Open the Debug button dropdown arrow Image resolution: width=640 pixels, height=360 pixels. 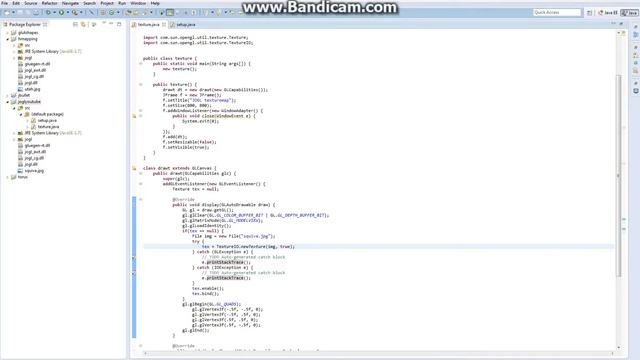[x=54, y=13]
